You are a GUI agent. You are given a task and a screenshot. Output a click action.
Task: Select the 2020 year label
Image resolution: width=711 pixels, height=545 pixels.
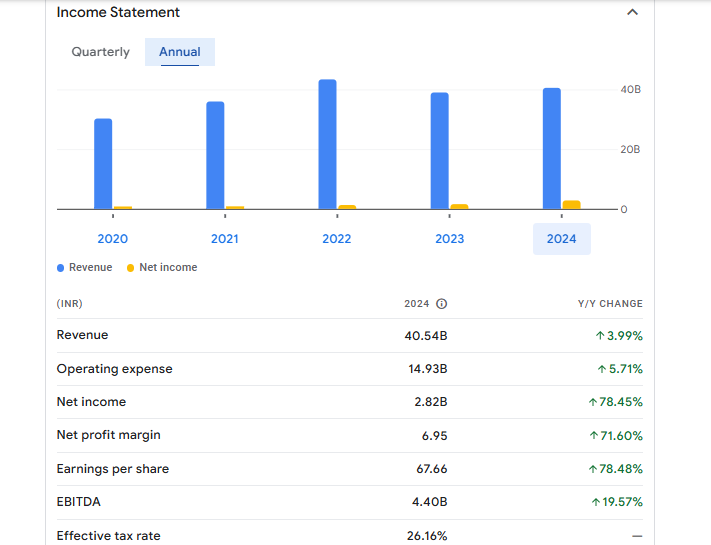[x=112, y=239]
